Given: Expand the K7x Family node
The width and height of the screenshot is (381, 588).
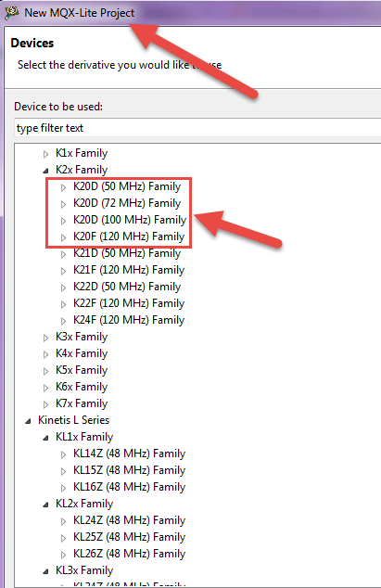Looking at the screenshot, I should tap(45, 404).
